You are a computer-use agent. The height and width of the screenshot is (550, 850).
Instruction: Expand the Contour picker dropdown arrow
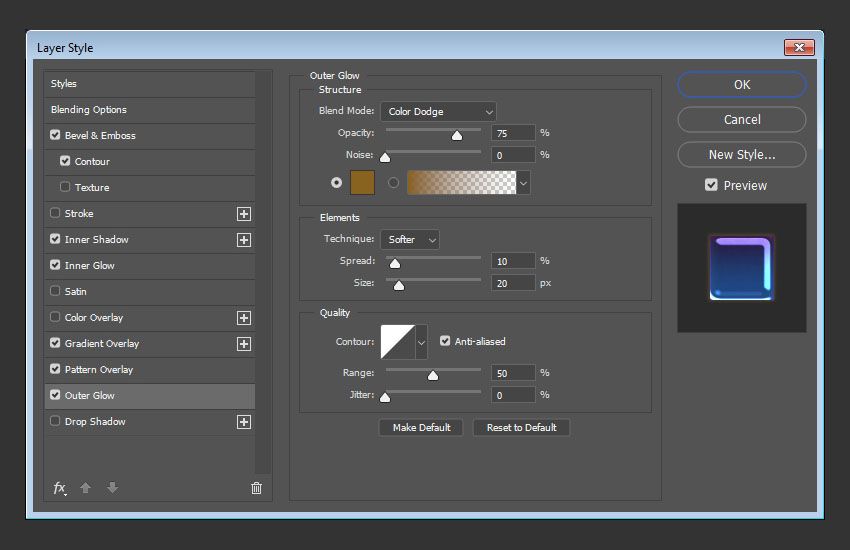pos(421,342)
